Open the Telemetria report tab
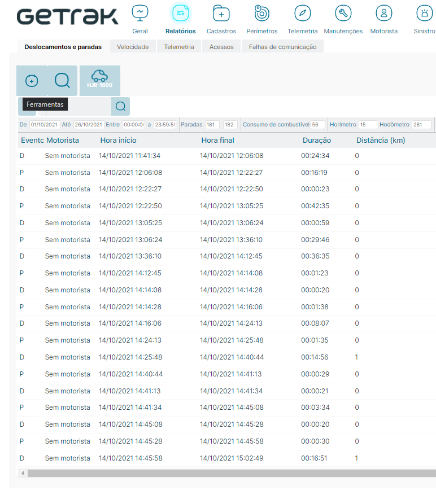This screenshot has height=504, width=436. click(x=179, y=47)
